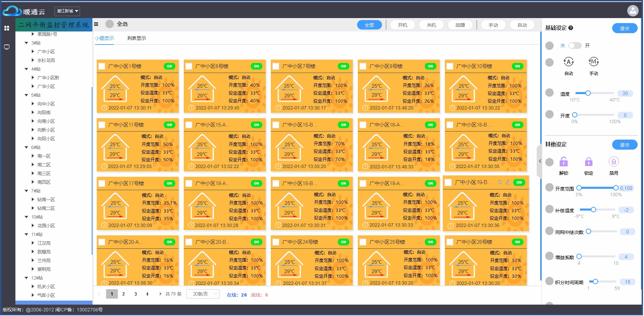Select the house icon on 广中小区17号楼 card
644x316 pixels.
pos(115,206)
